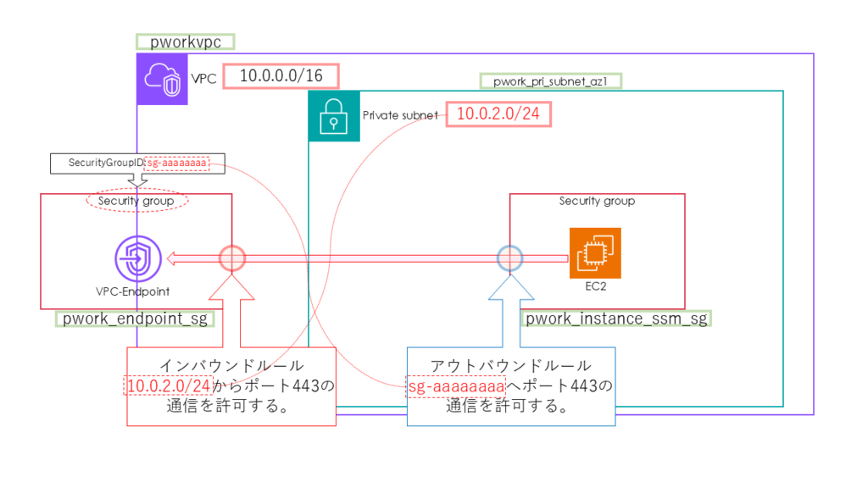Image resolution: width=868 pixels, height=488 pixels.
Task: Click the blue circle on EC2 security group
Action: 509,258
